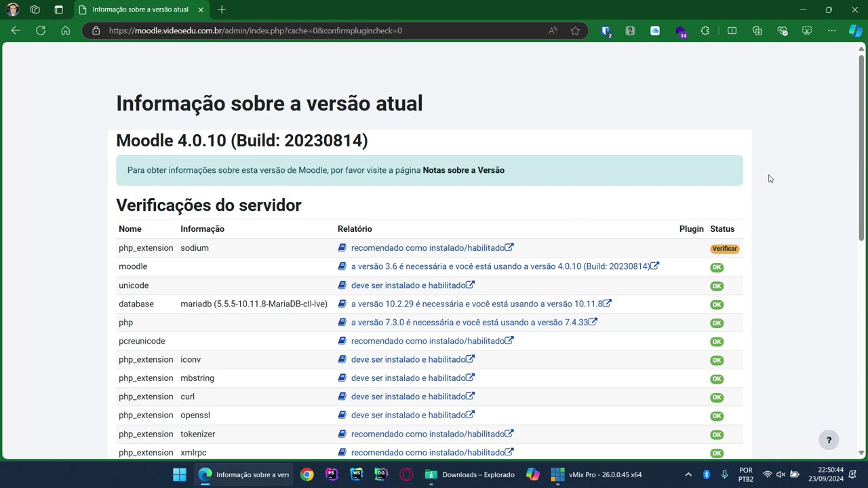Open the curl report link
This screenshot has height=488, width=868.
[x=412, y=396]
